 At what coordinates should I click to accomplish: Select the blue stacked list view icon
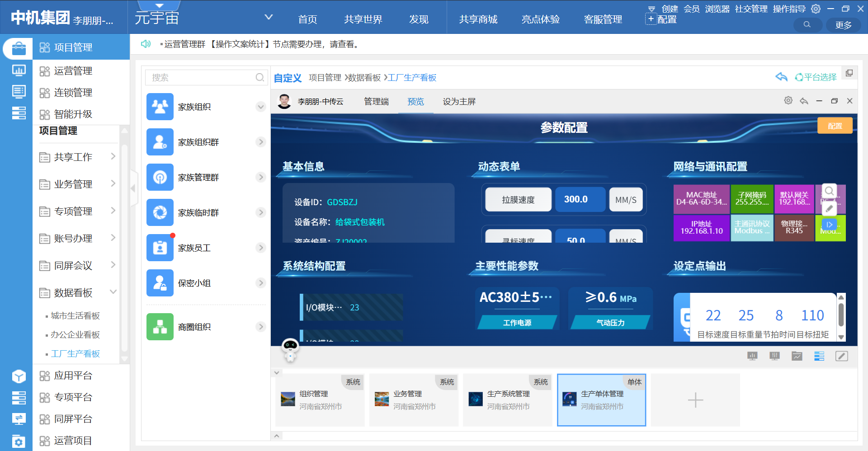pos(819,356)
